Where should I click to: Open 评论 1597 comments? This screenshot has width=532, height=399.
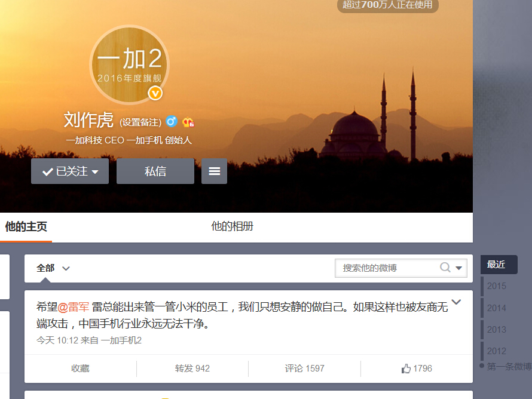[304, 369]
